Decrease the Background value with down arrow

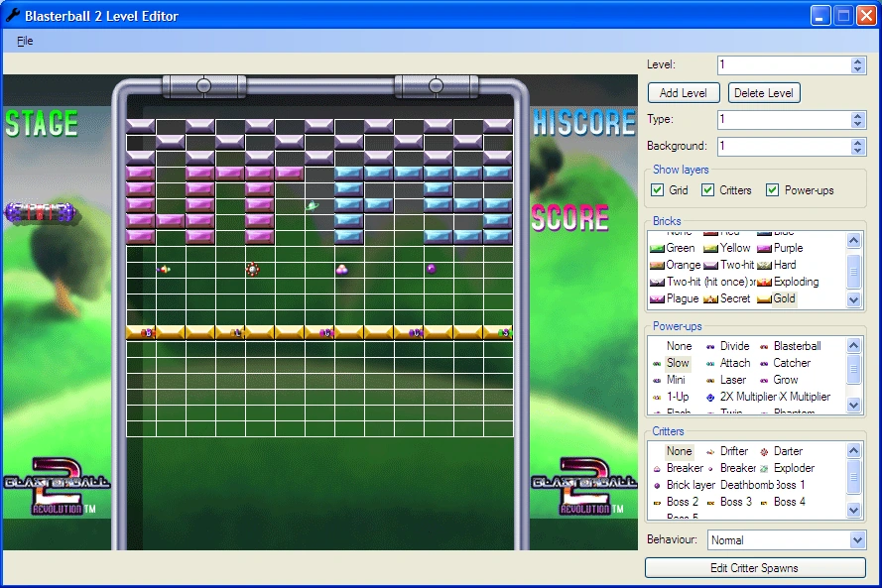[x=857, y=151]
